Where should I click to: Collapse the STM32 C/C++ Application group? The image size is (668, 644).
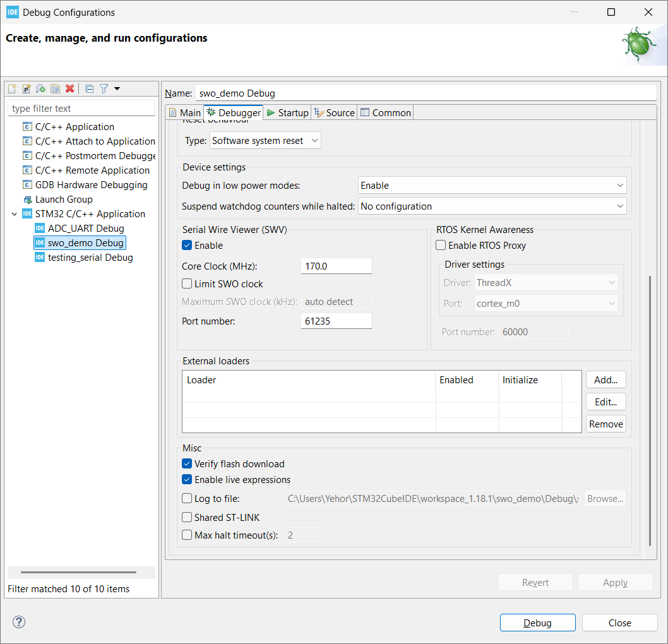coord(14,213)
